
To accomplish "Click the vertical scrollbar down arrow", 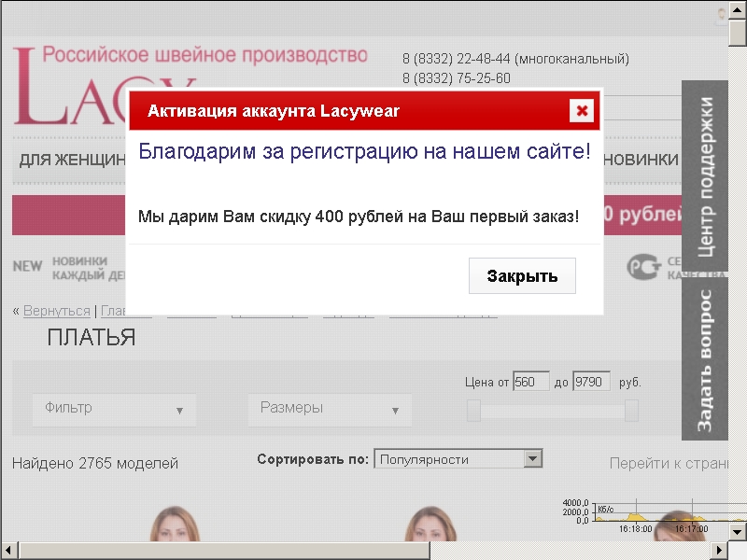I will pos(737,532).
